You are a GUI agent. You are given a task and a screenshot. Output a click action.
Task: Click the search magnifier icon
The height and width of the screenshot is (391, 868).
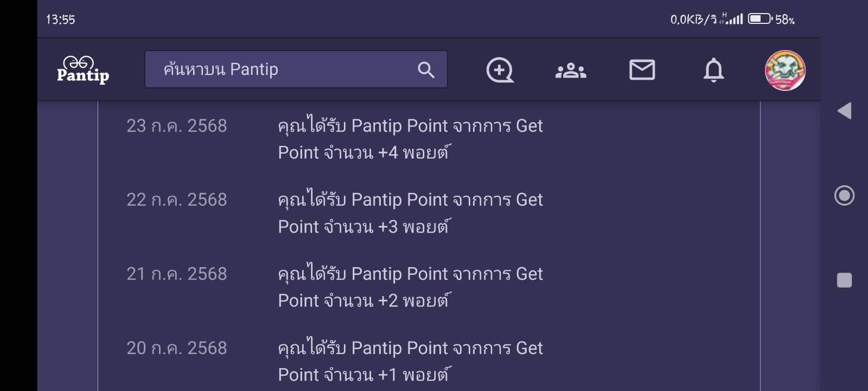pyautogui.click(x=426, y=70)
